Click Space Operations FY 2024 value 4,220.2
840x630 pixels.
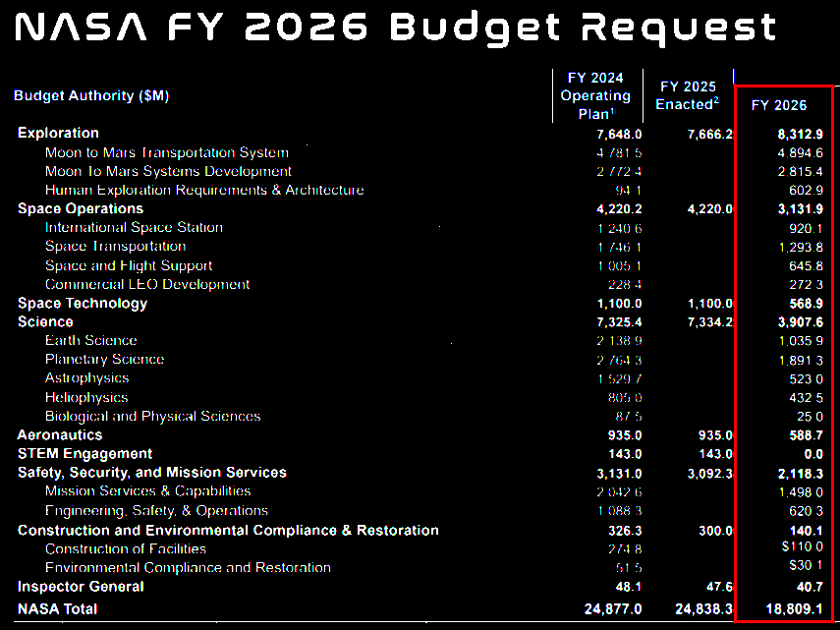point(619,209)
